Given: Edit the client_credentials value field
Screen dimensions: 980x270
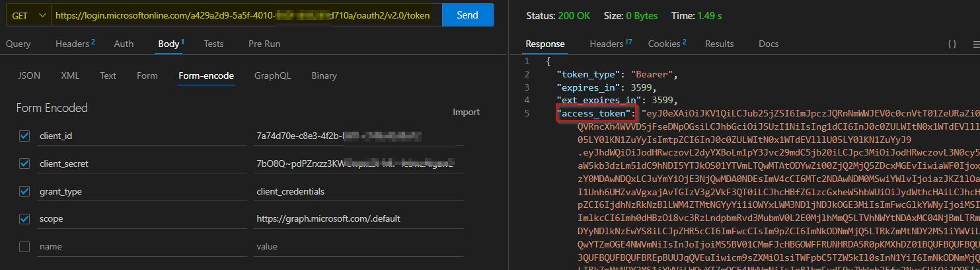Looking at the screenshot, I should (359, 191).
